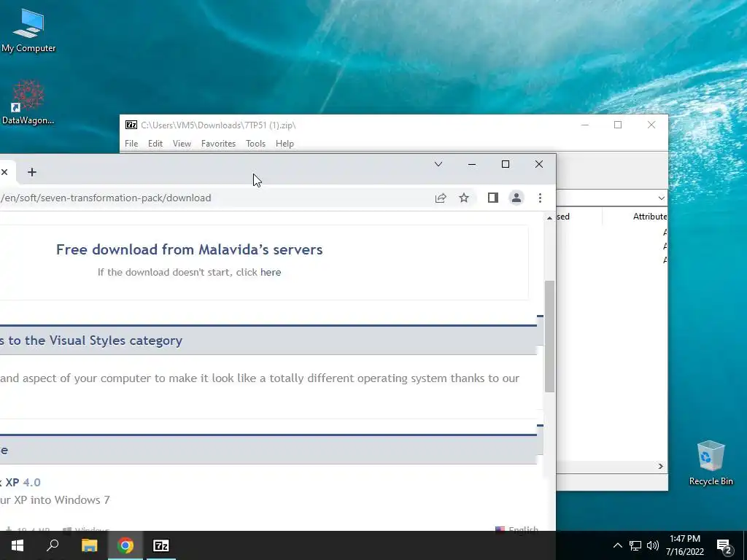Open the taskbar clock and date

[x=685, y=545]
